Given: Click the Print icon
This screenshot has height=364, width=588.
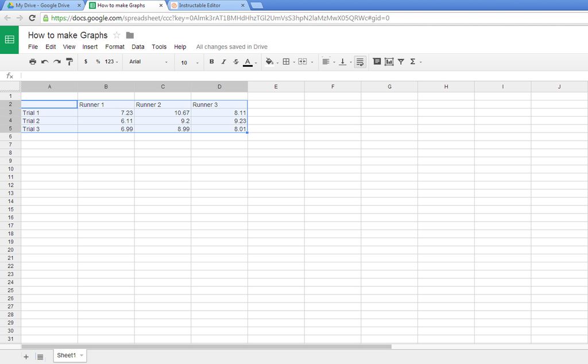Looking at the screenshot, I should click(33, 62).
